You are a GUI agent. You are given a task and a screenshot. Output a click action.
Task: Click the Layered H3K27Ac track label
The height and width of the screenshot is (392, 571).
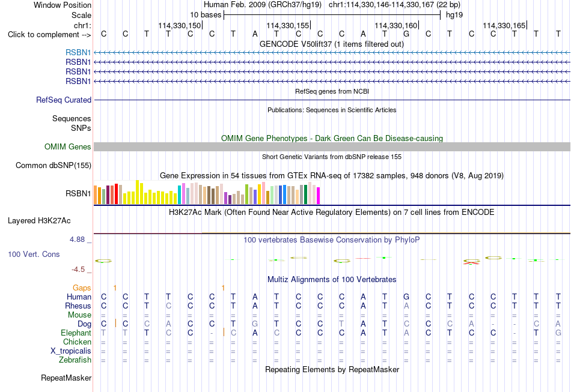[39, 221]
